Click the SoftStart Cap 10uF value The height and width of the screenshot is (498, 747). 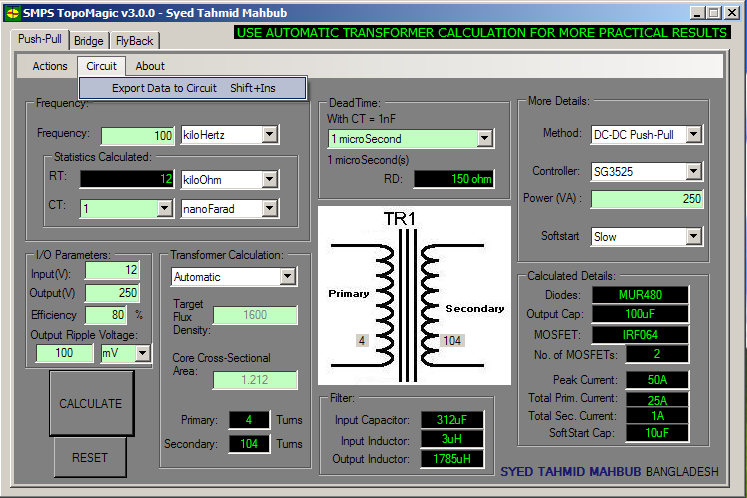[x=657, y=433]
